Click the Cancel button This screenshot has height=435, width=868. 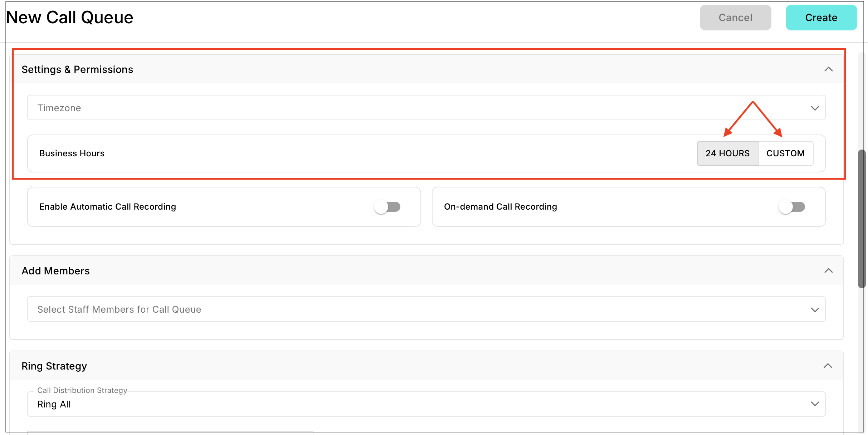coord(735,18)
